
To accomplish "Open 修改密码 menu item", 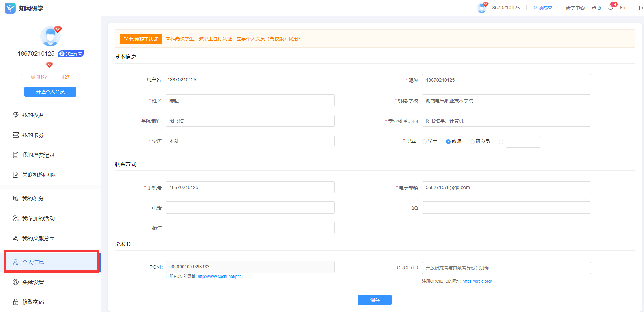I will pos(33,302).
